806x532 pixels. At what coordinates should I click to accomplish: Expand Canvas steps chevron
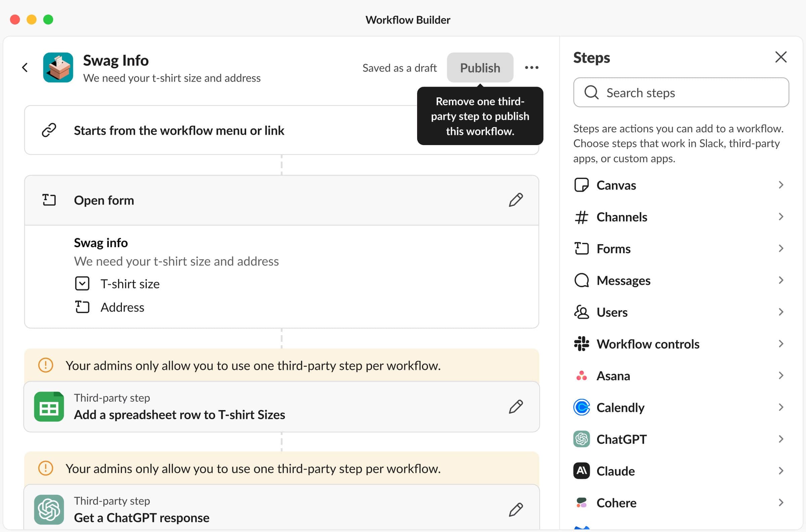781,185
